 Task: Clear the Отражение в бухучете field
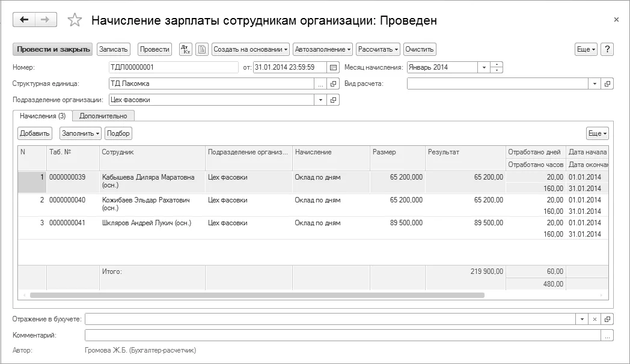[x=595, y=320]
